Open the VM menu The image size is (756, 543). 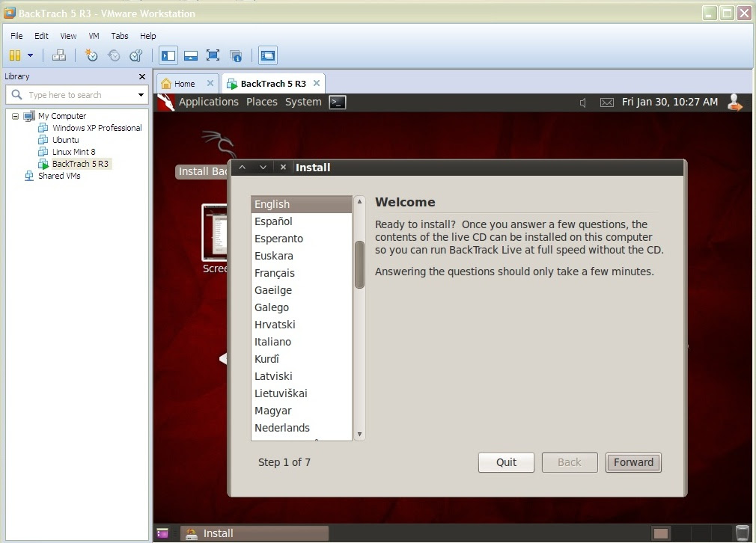coord(94,36)
